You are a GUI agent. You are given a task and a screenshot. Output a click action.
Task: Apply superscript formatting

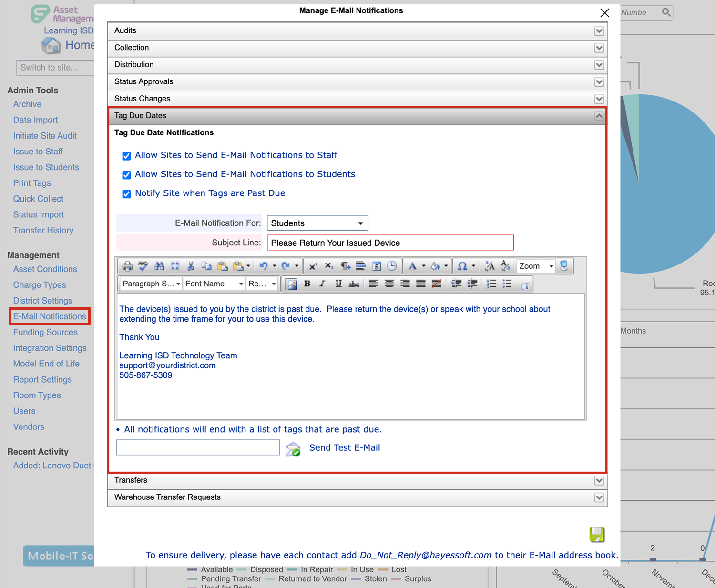(313, 266)
